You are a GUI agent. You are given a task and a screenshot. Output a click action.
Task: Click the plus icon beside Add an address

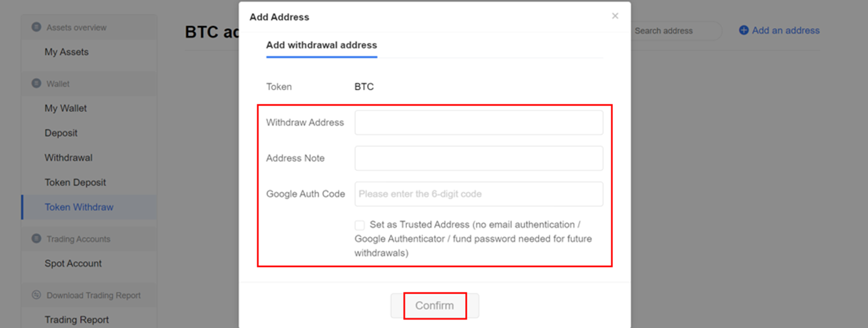click(743, 30)
